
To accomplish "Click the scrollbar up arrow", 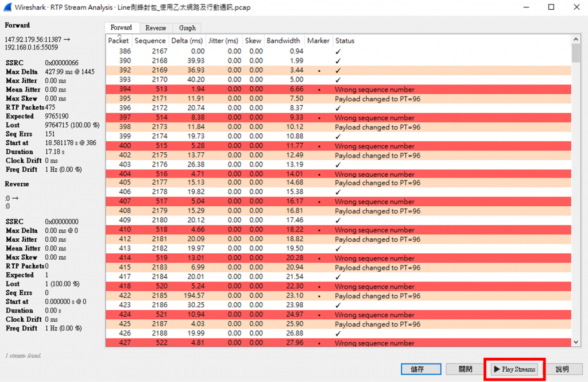I will coord(576,39).
